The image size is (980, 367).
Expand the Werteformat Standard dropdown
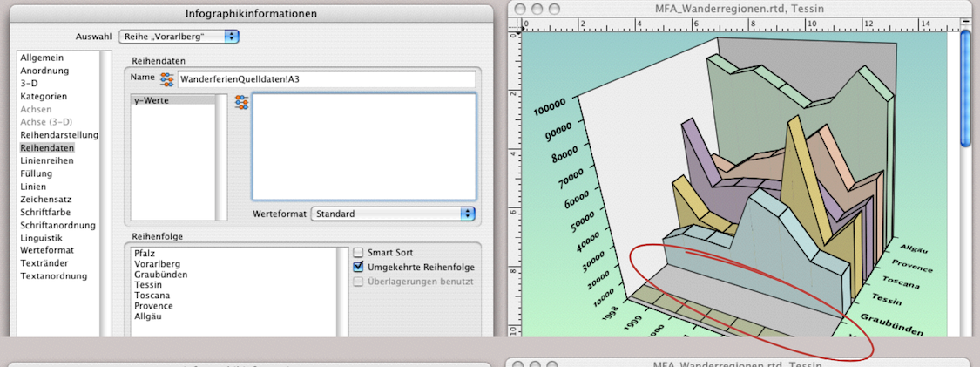pos(393,214)
